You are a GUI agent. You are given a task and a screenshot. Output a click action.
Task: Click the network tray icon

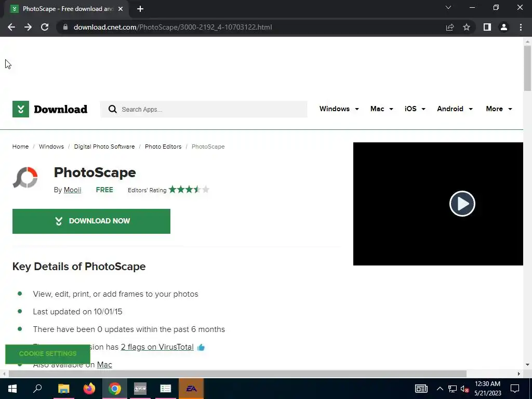[453, 389]
